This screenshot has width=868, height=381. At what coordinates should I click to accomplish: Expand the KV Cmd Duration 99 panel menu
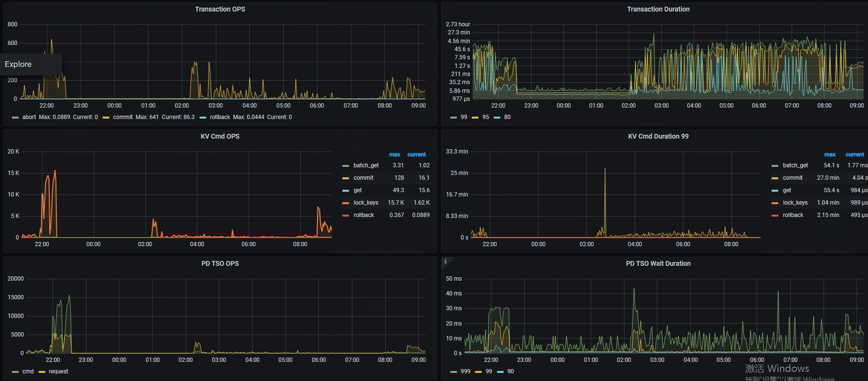click(x=658, y=136)
